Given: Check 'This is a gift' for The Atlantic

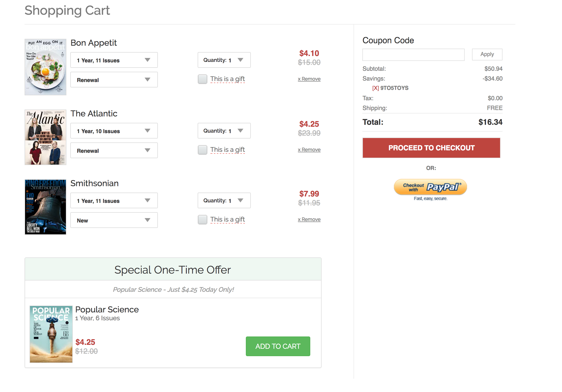Looking at the screenshot, I should [203, 150].
